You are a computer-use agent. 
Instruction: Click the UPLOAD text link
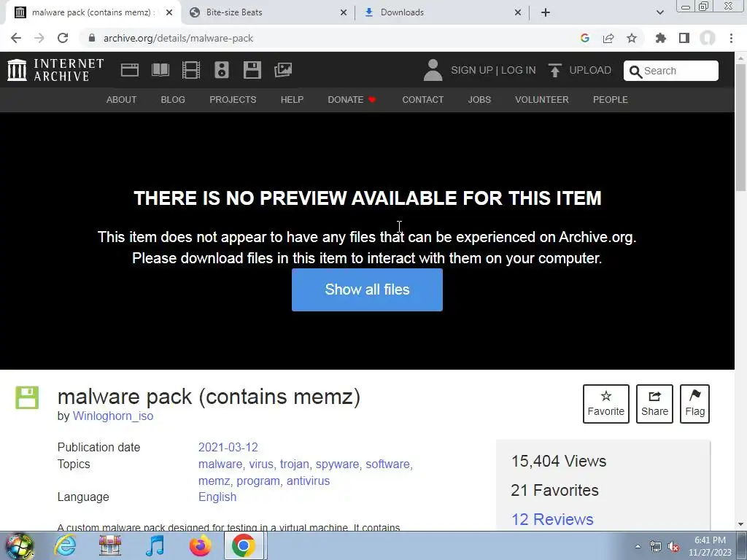coord(590,70)
